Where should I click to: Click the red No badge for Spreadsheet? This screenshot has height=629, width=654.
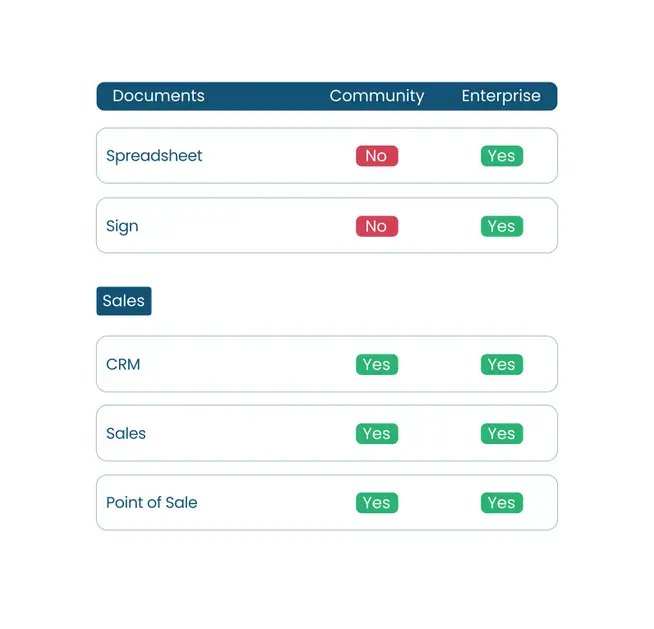coord(376,156)
